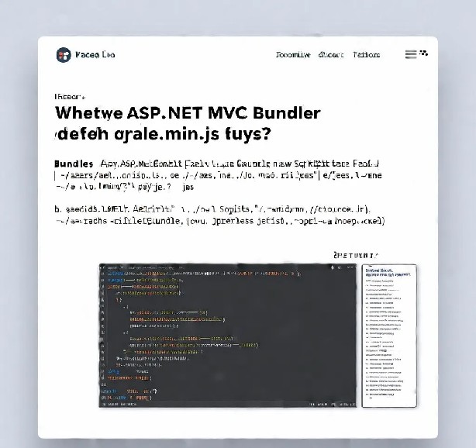The width and height of the screenshot is (476, 448).
Task: Open the last header navigation link
Action: [367, 55]
